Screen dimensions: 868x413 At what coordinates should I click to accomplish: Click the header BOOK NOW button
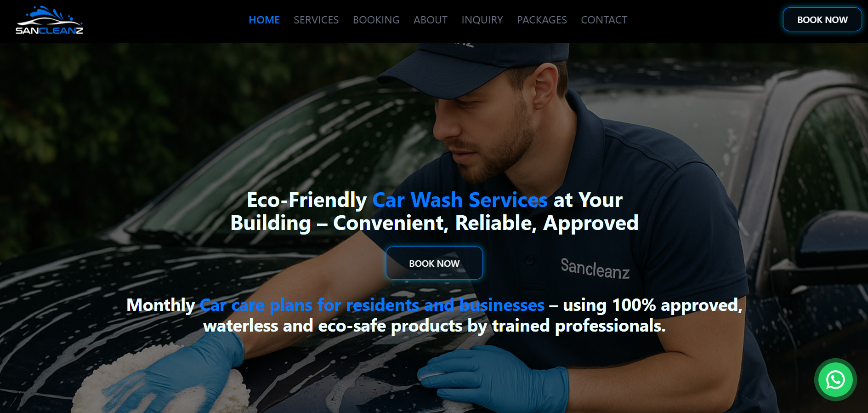click(822, 20)
